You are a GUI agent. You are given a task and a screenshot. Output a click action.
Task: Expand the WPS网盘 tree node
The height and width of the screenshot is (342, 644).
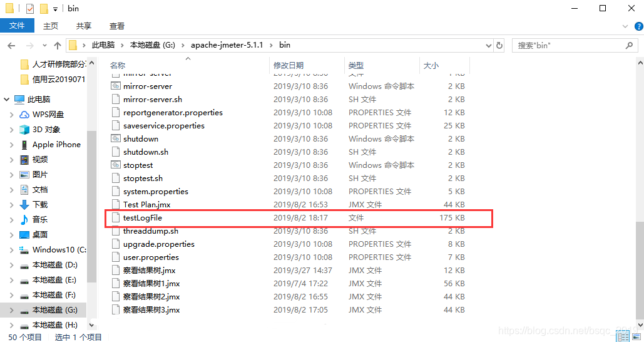(x=12, y=114)
